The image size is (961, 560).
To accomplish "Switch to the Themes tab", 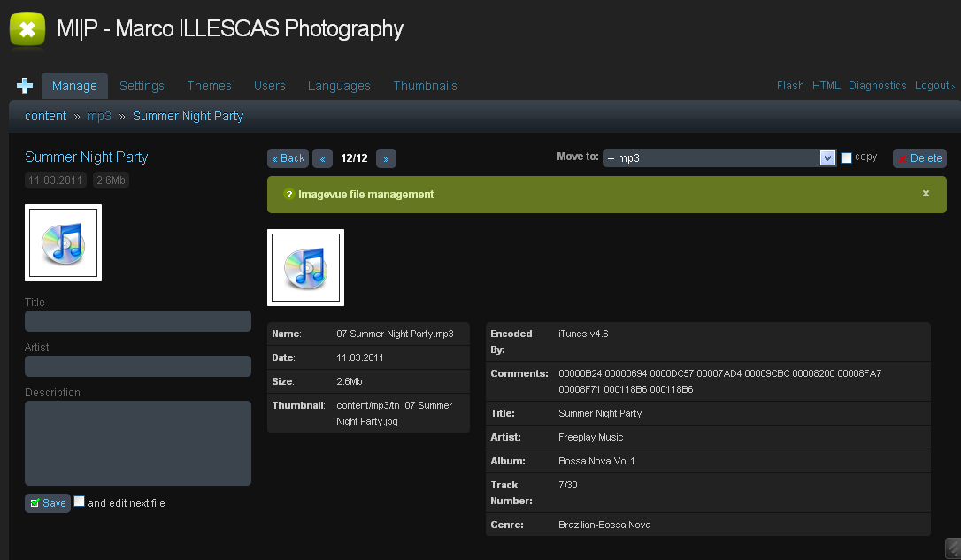I will (x=209, y=86).
